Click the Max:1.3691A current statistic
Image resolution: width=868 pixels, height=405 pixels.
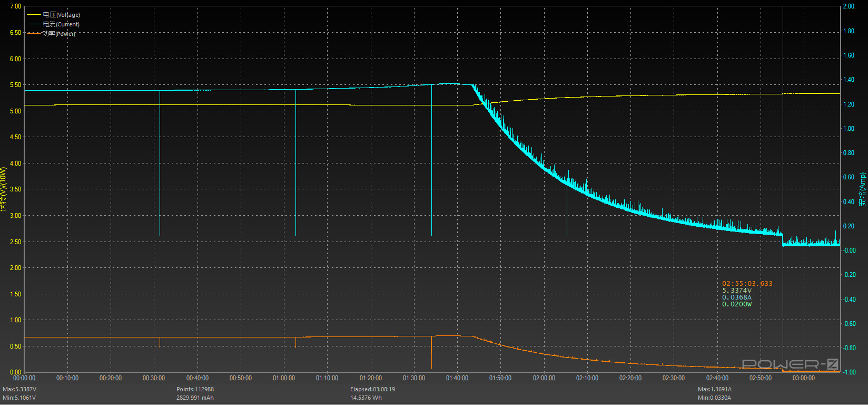715,389
